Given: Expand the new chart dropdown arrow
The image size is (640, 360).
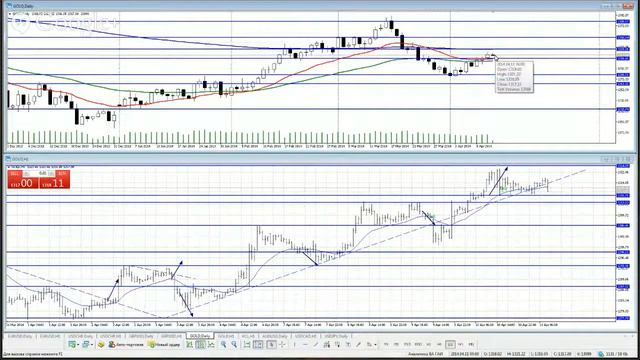Looking at the screenshot, I should click(x=78, y=344).
